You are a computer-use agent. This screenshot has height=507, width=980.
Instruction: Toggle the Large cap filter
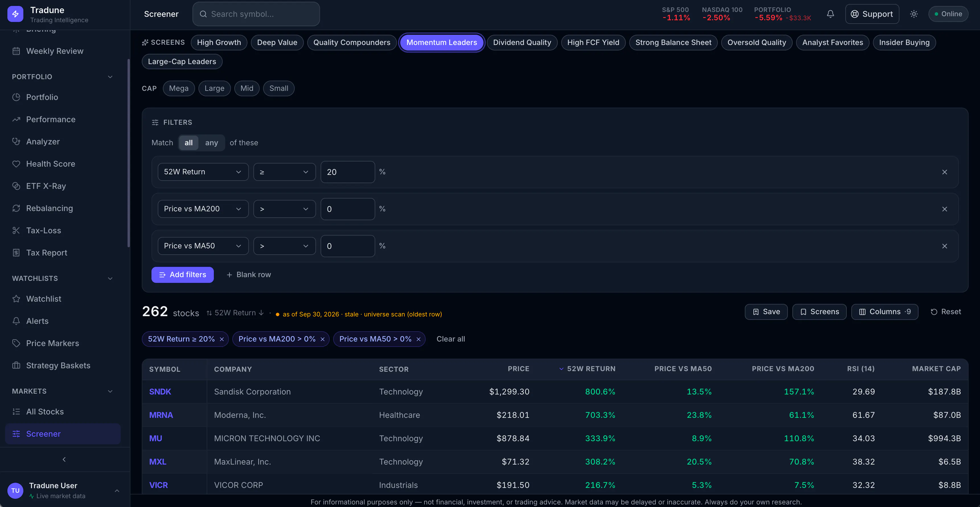pyautogui.click(x=214, y=88)
